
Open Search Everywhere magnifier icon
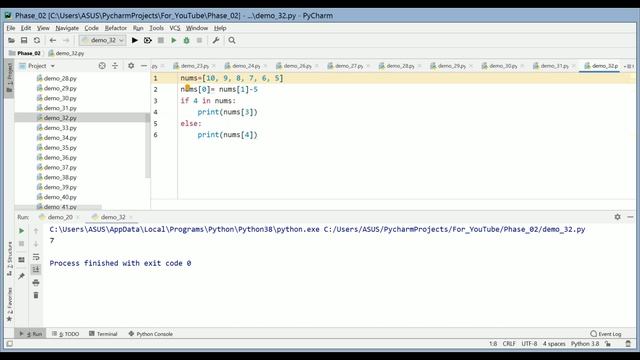click(232, 40)
